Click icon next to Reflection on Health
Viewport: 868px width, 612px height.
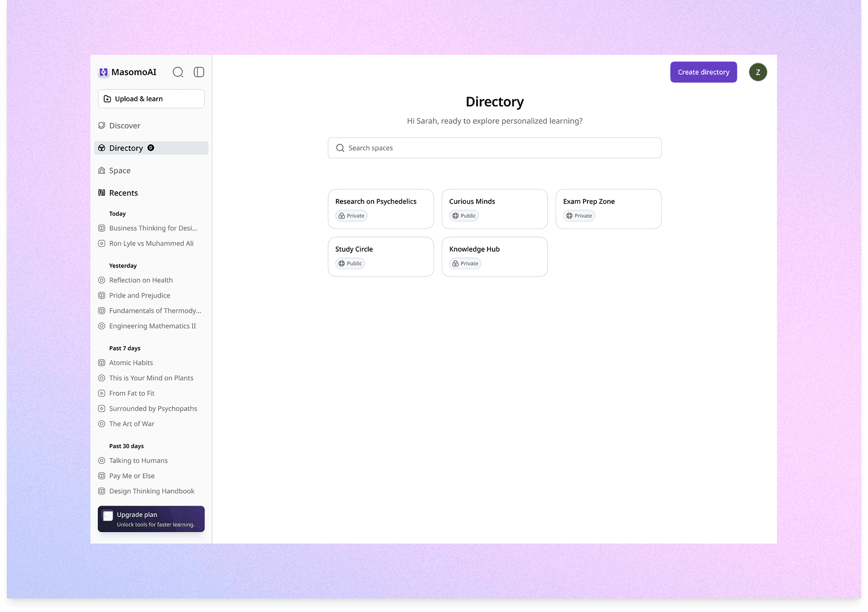102,281
